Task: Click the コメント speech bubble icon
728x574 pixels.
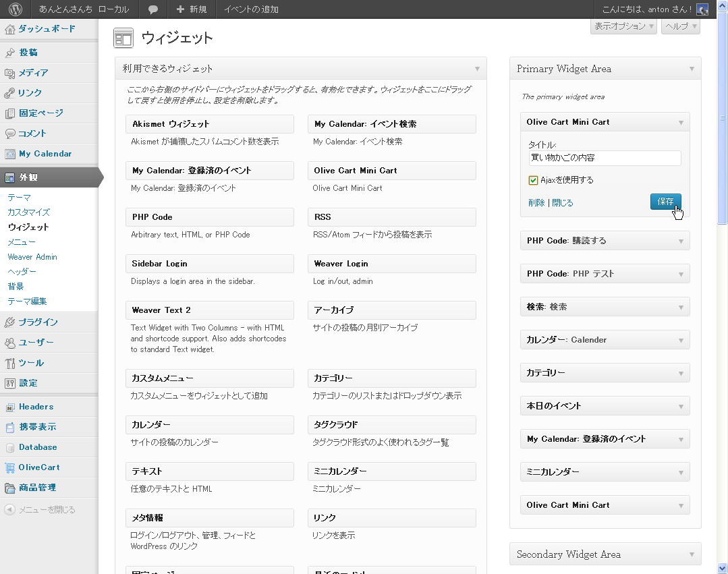Action: (9, 134)
